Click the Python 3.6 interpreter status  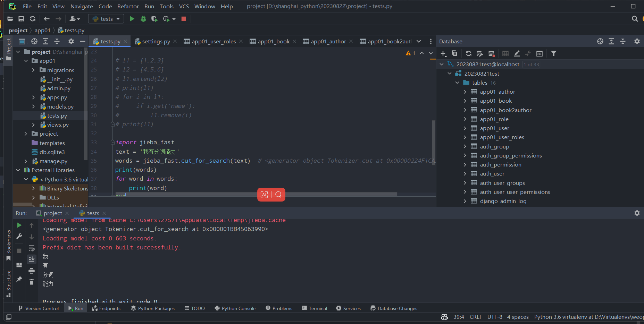pyautogui.click(x=588, y=317)
